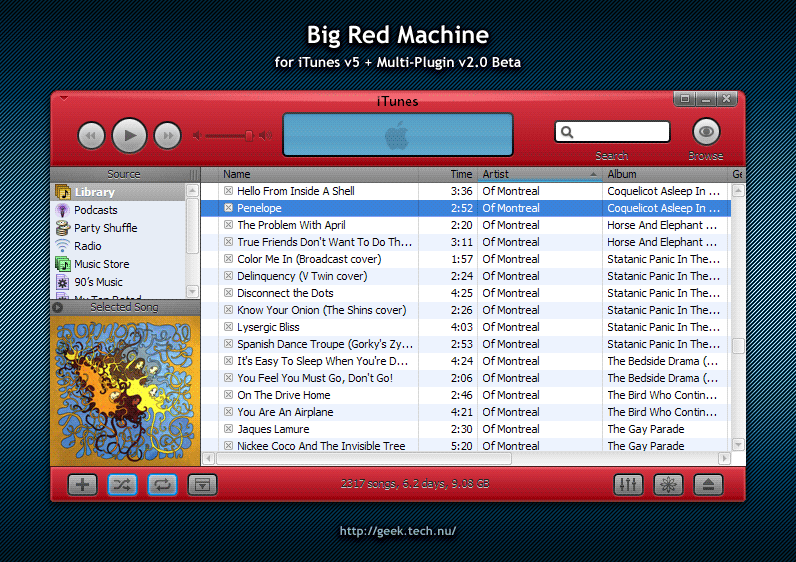Reverse sort using the Artist header arrow
Screen dimensions: 796x562
point(593,174)
